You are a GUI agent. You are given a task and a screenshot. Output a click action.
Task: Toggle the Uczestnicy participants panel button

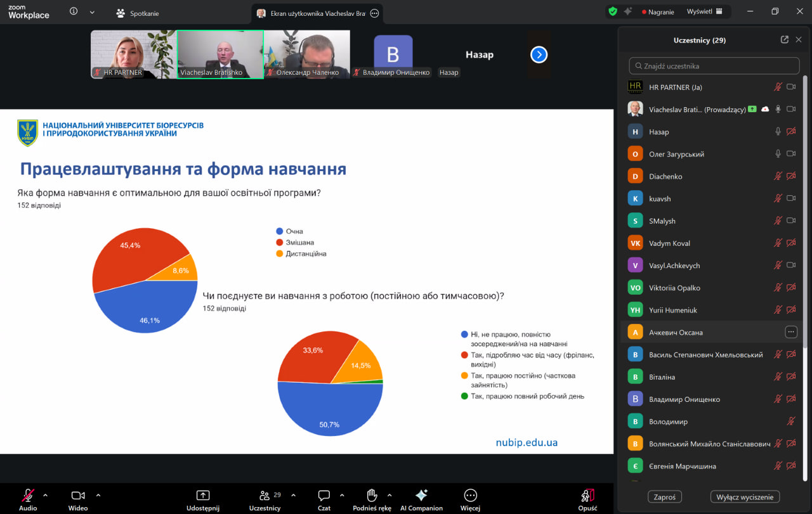pos(265,496)
